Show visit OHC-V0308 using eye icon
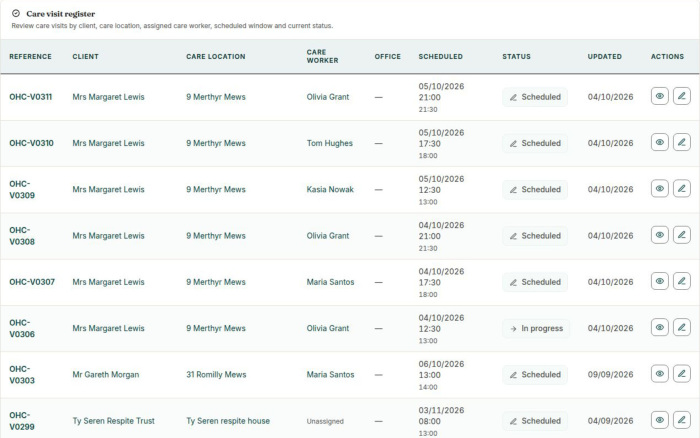The height and width of the screenshot is (438, 700). [x=659, y=235]
